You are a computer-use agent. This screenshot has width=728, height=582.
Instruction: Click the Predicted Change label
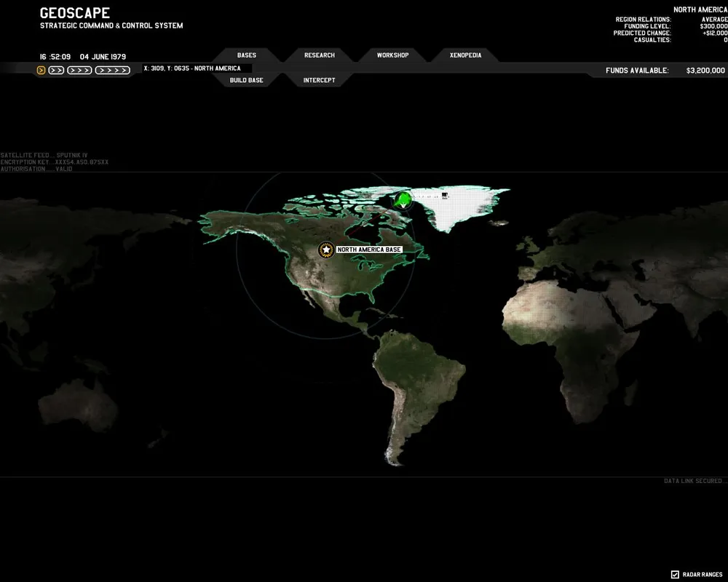(642, 33)
